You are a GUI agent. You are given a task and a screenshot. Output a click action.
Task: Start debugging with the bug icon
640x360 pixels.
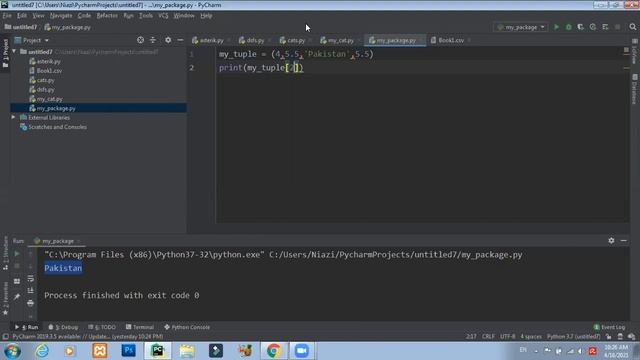569,27
